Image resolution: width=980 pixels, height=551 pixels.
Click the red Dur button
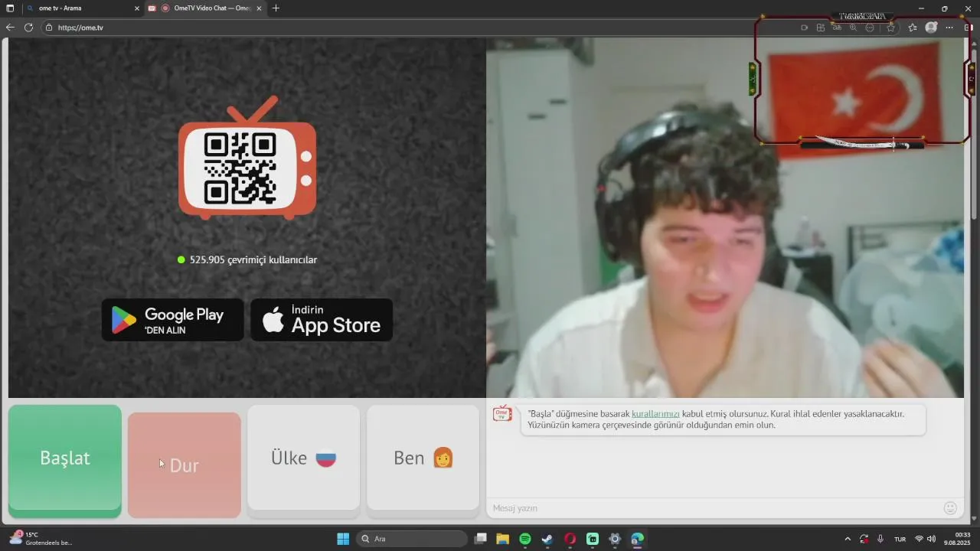185,465
